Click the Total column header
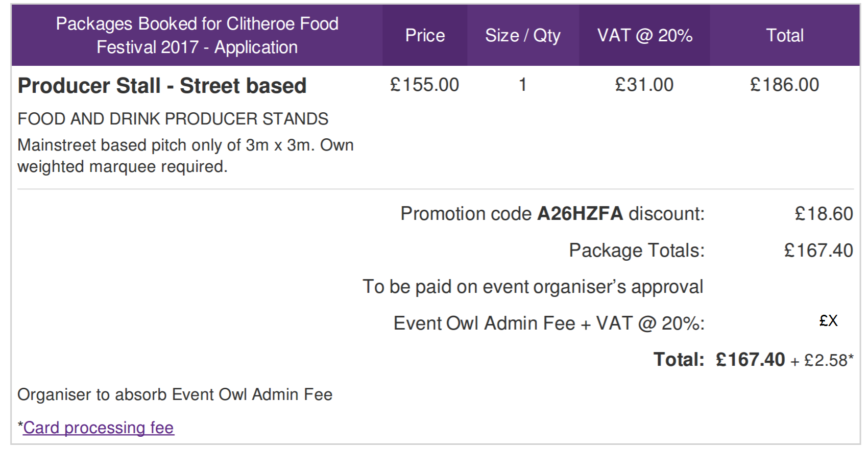This screenshot has width=868, height=450. [x=785, y=35]
